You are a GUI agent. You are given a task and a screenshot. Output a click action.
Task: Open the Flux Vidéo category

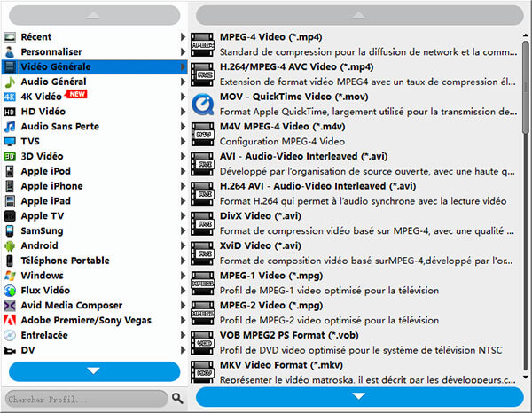pyautogui.click(x=95, y=291)
